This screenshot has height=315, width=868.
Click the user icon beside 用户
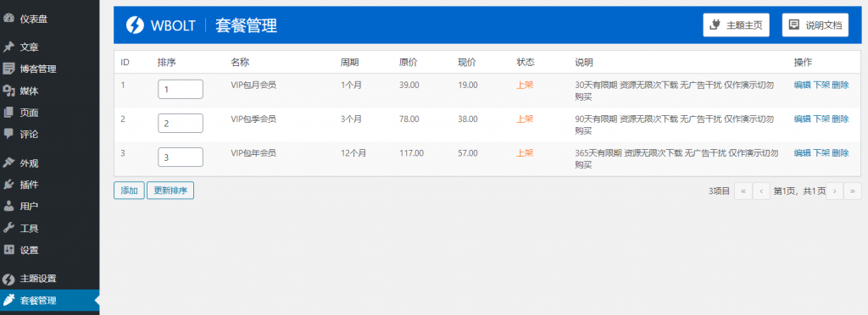(8, 206)
